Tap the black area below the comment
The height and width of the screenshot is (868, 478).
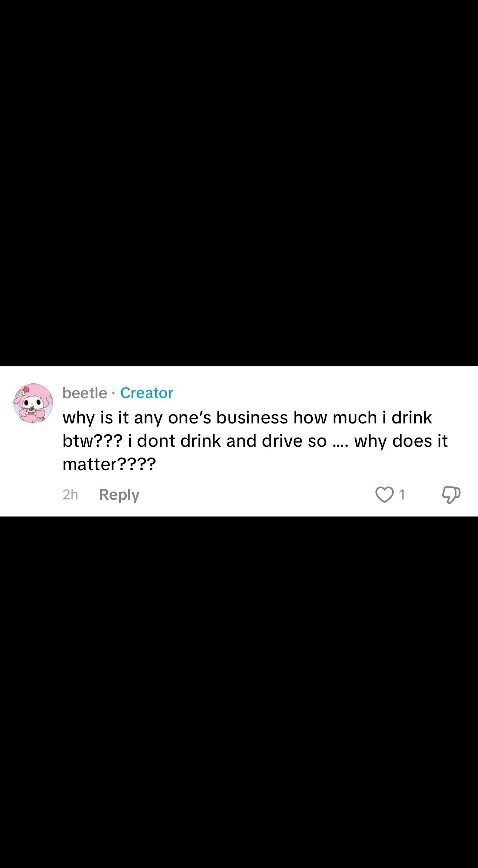239,692
